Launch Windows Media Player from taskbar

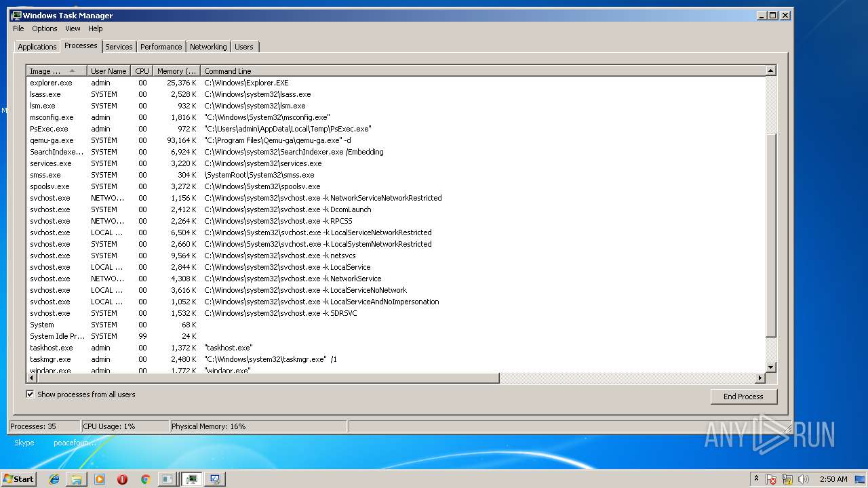pos(100,479)
